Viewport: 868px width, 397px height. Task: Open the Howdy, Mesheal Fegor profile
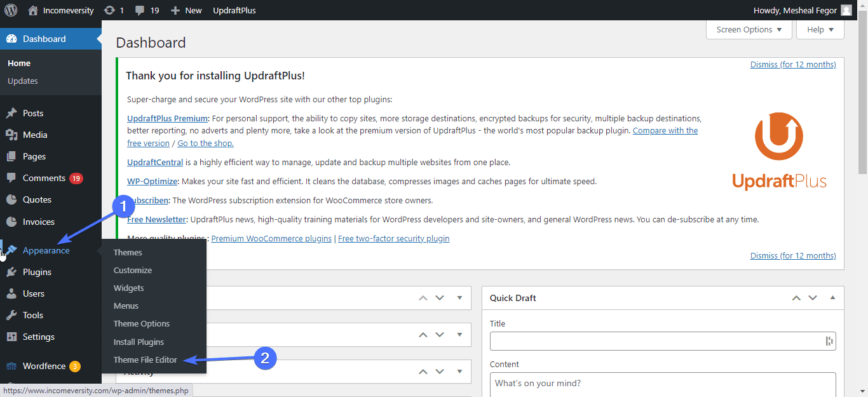coord(795,10)
